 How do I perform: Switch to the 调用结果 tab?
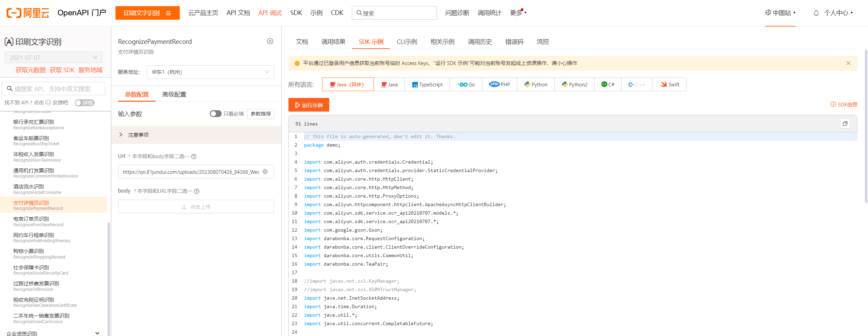tap(333, 41)
